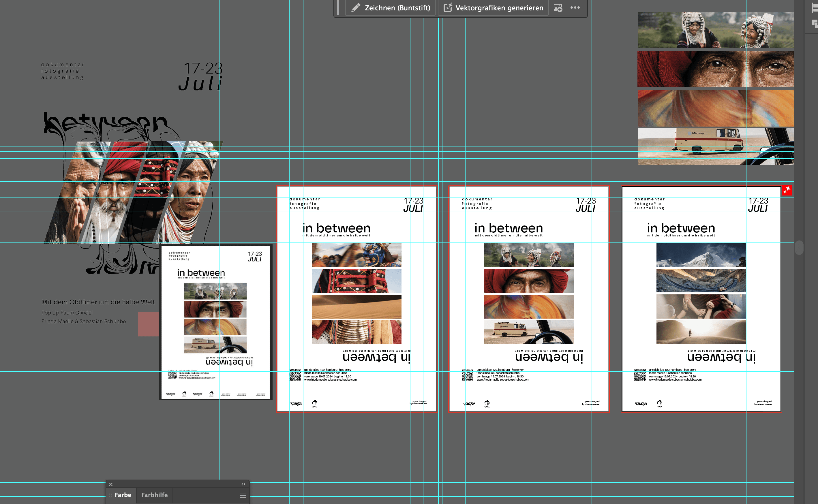Open the Pathfinder panel icon in dock
This screenshot has width=818, height=504.
(815, 23)
